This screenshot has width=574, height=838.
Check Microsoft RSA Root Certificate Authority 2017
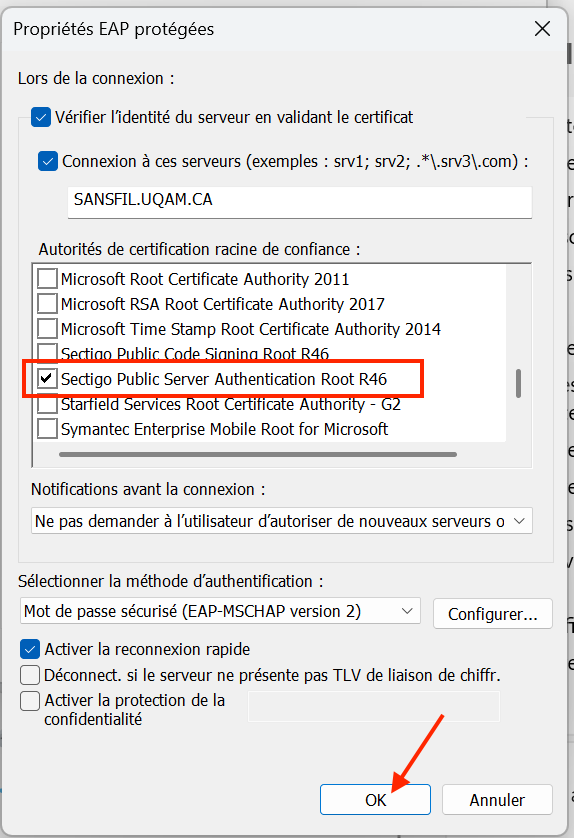tap(47, 304)
